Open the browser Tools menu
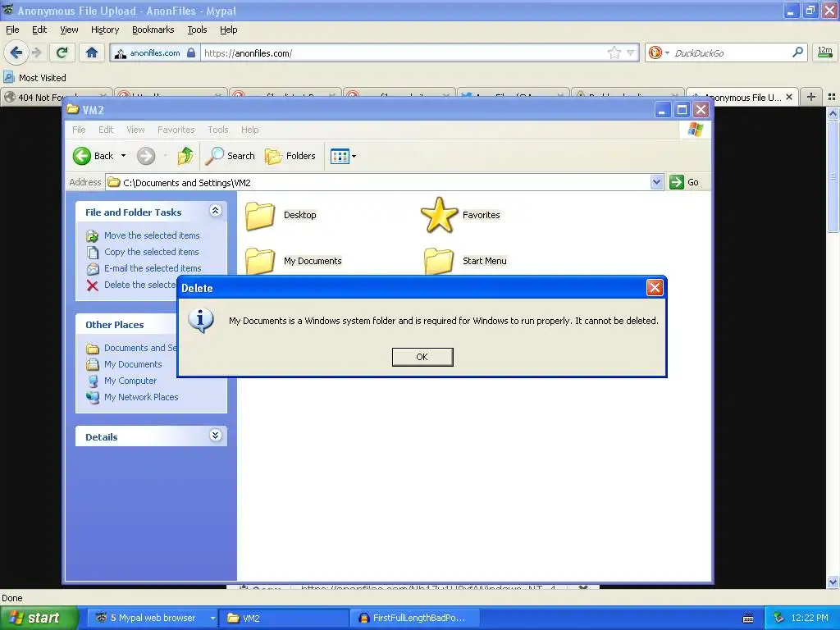The image size is (840, 630). coord(197,30)
